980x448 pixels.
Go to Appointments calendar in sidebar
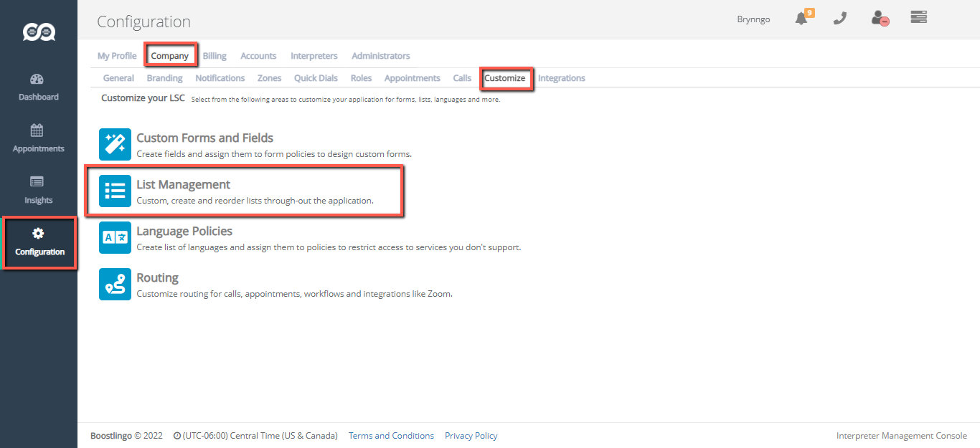click(x=38, y=138)
